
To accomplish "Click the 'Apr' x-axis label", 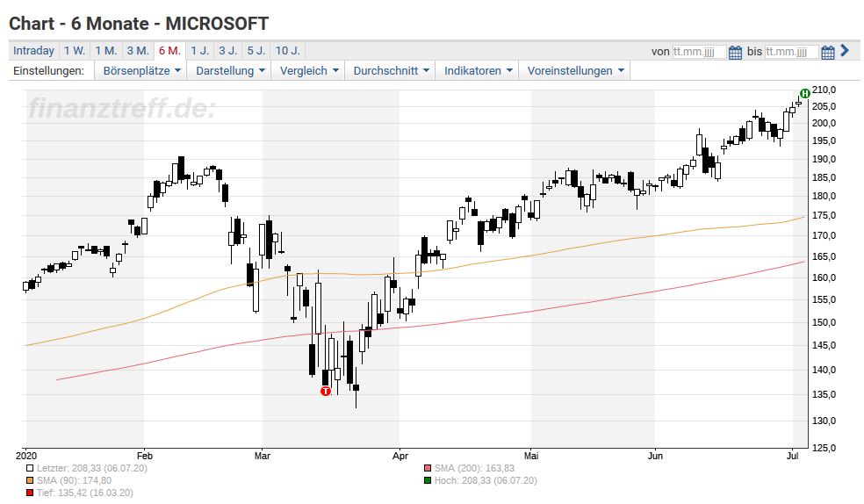I will 400,456.
